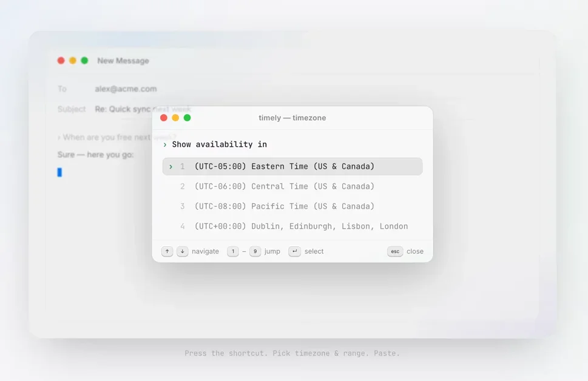
Task: Click the Show availability in prompt
Action: [x=220, y=144]
